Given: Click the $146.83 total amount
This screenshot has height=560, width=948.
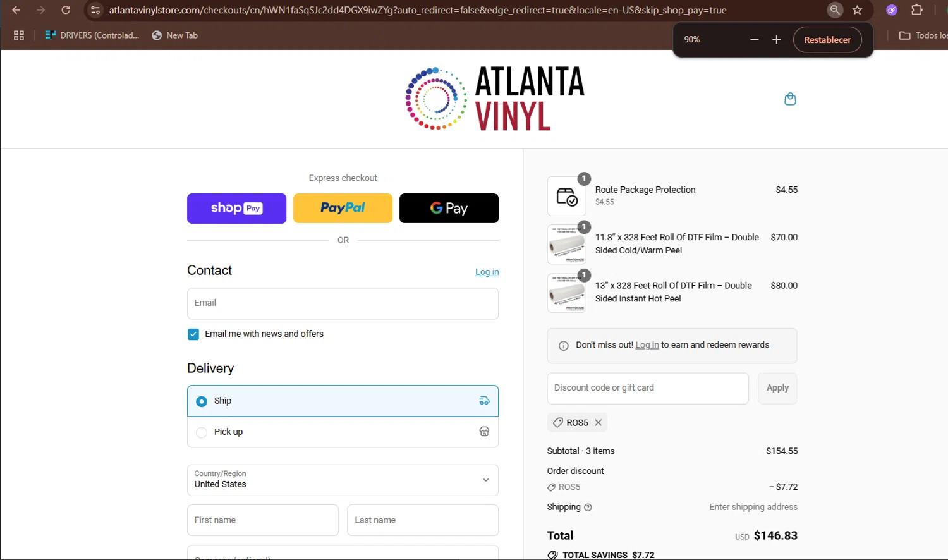Looking at the screenshot, I should pos(775,536).
